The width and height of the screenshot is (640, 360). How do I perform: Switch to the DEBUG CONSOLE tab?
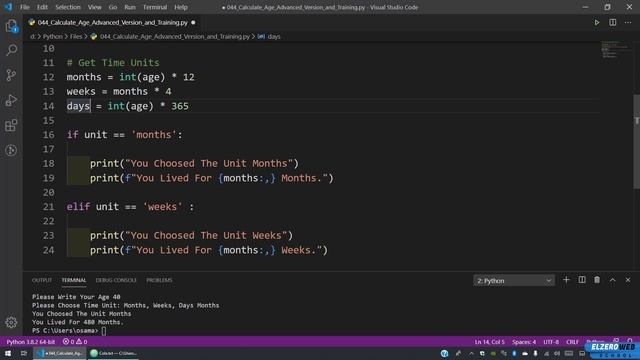116,280
